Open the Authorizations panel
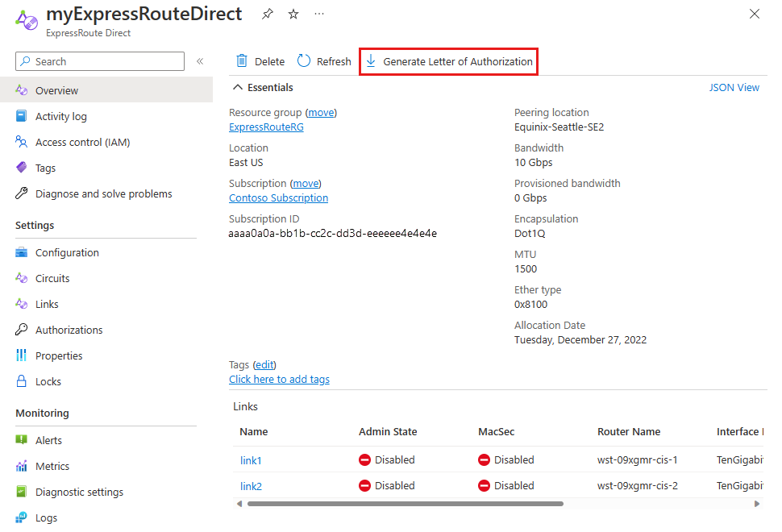 (69, 330)
